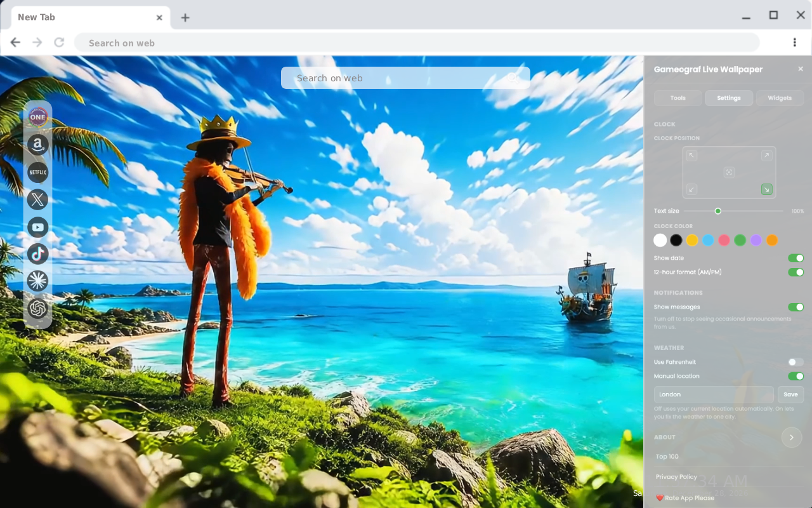Select the New Tab browser tab
The height and width of the screenshot is (508, 812).
point(91,18)
